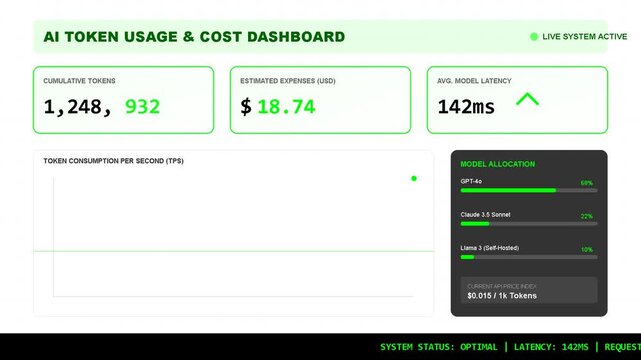Click the green Live System Active status dot
Viewport: 641px width, 360px height.
(534, 37)
